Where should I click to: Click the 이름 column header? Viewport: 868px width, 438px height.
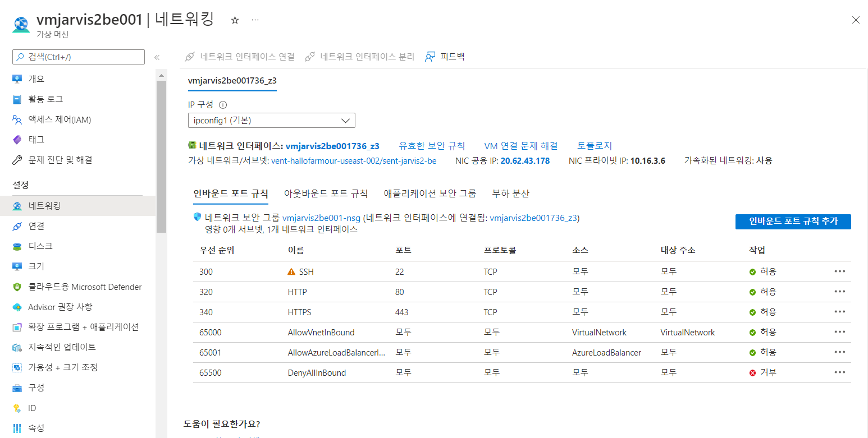(296, 250)
